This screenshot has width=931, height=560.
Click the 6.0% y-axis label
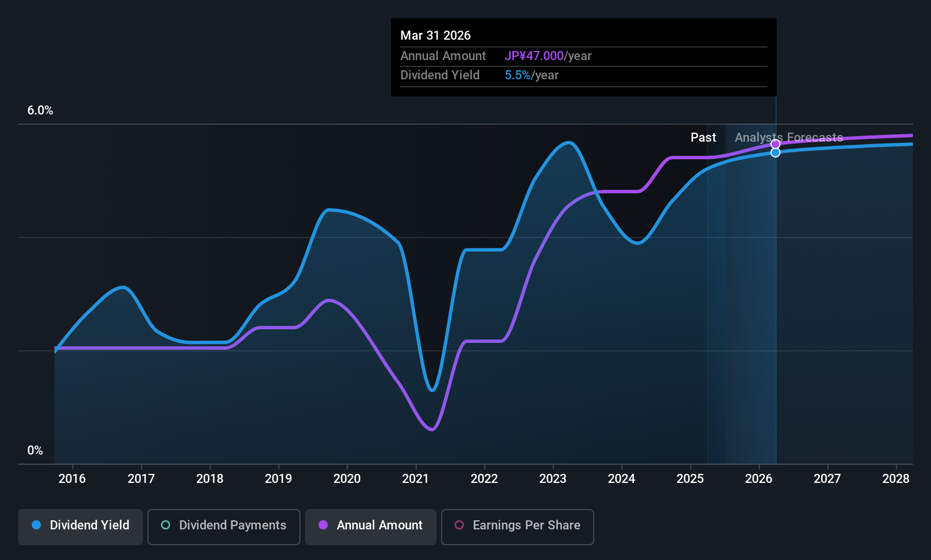pyautogui.click(x=40, y=111)
